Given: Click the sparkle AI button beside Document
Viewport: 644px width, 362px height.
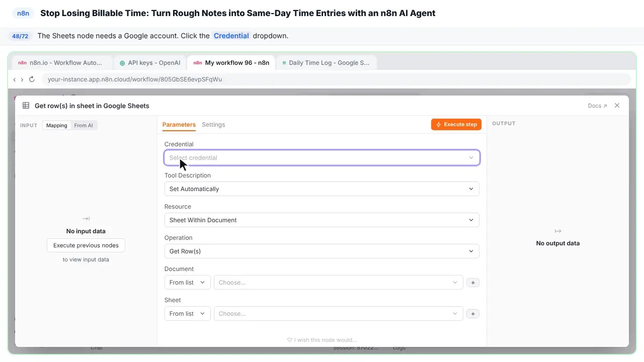Looking at the screenshot, I should pyautogui.click(x=472, y=283).
